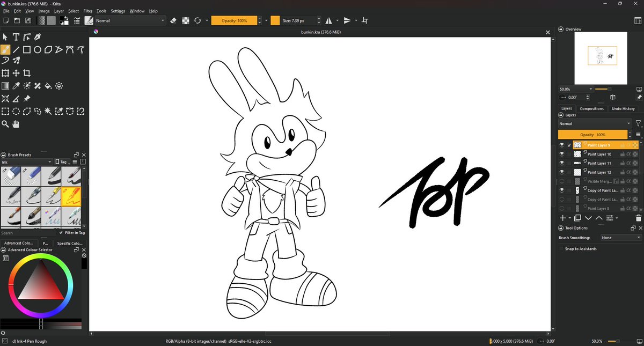
Task: Pick the Rectangle shape tool
Action: [x=27, y=49]
